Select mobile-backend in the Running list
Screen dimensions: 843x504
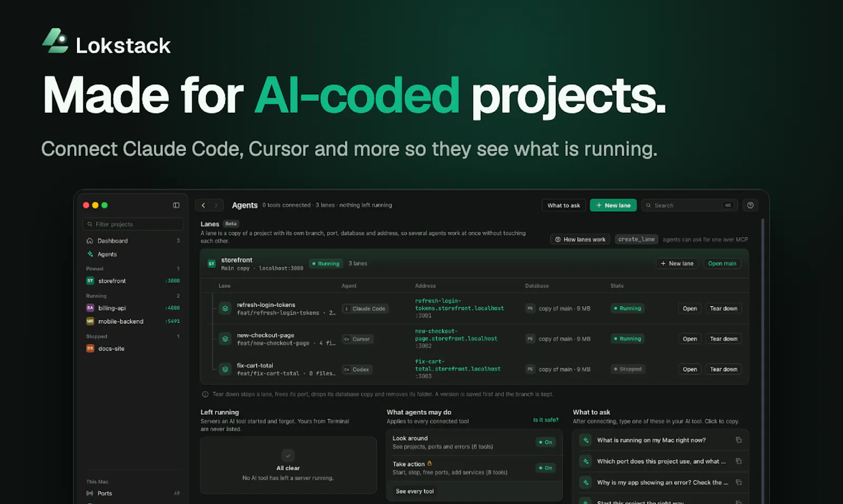point(133,321)
